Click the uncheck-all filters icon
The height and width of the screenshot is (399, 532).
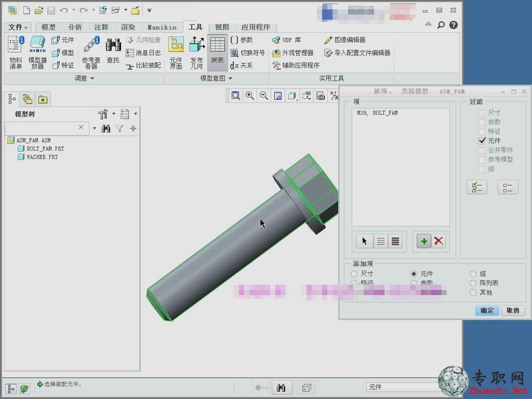click(508, 187)
